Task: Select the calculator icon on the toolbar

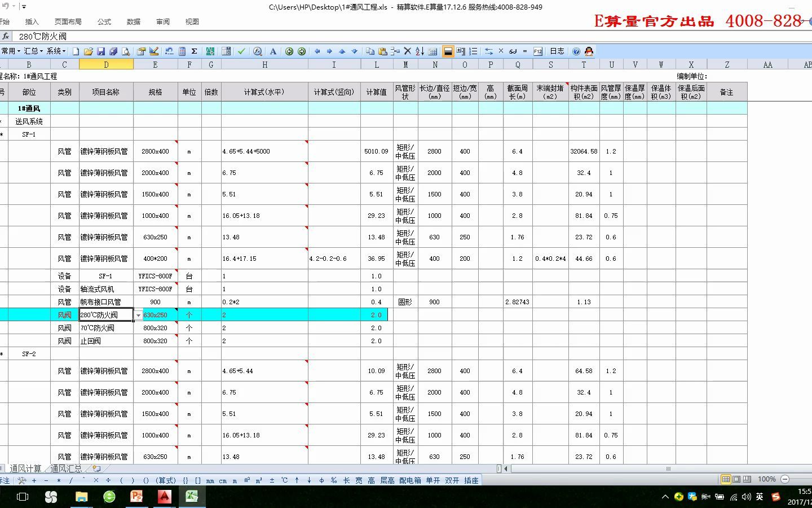Action: [182, 51]
